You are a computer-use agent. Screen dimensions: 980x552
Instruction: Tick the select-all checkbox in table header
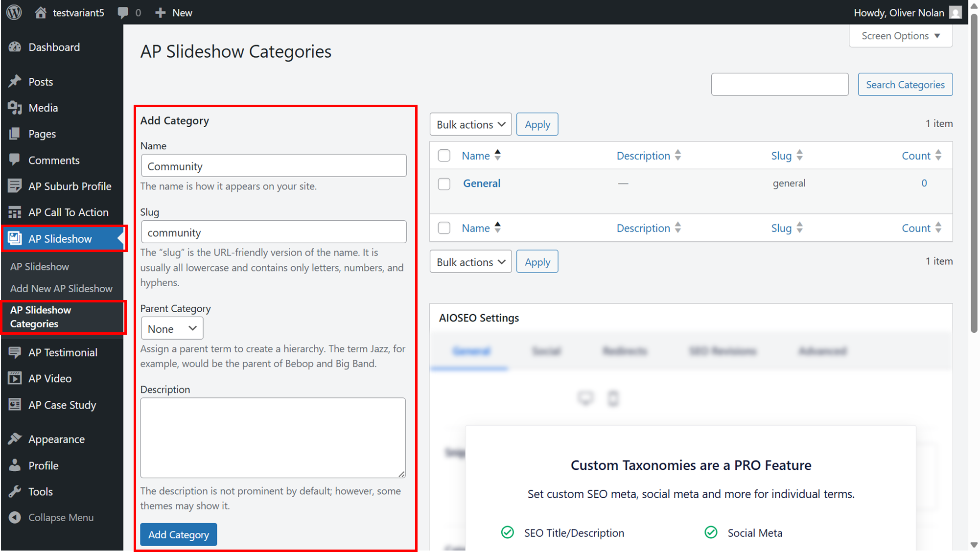point(444,156)
